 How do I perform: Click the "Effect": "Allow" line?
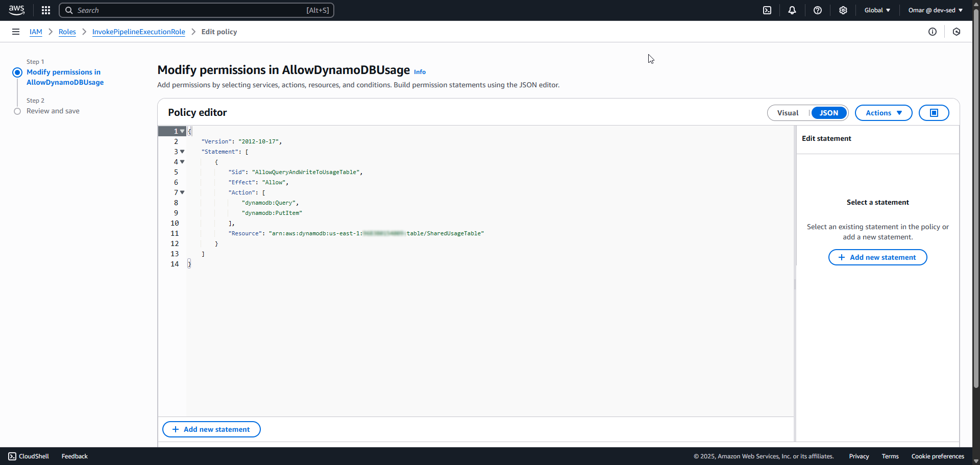coord(258,182)
